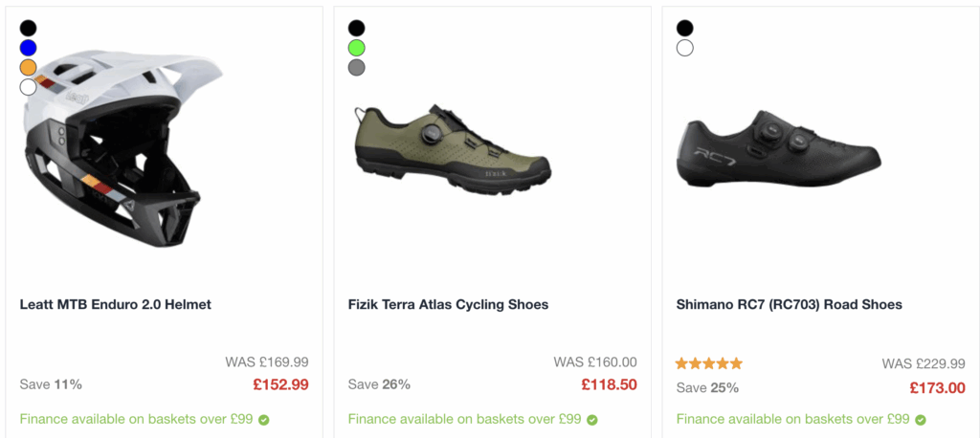Open Shimano RC7 (RC703) Road Shoes link
The height and width of the screenshot is (438, 980).
pos(789,305)
